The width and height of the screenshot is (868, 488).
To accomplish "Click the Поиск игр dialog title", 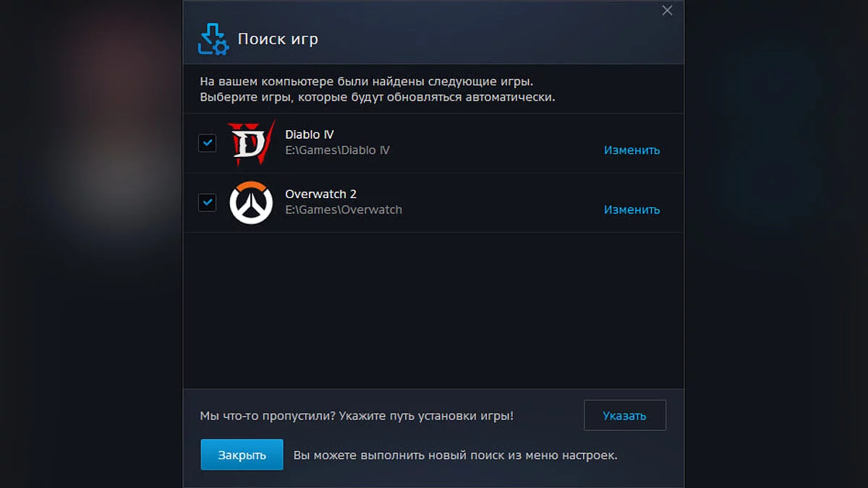I will [x=278, y=39].
